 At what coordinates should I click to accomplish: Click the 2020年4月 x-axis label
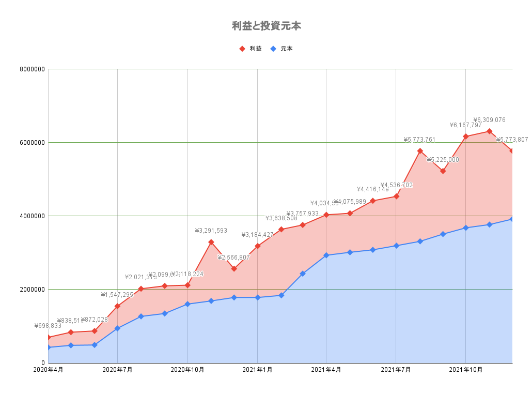point(48,370)
